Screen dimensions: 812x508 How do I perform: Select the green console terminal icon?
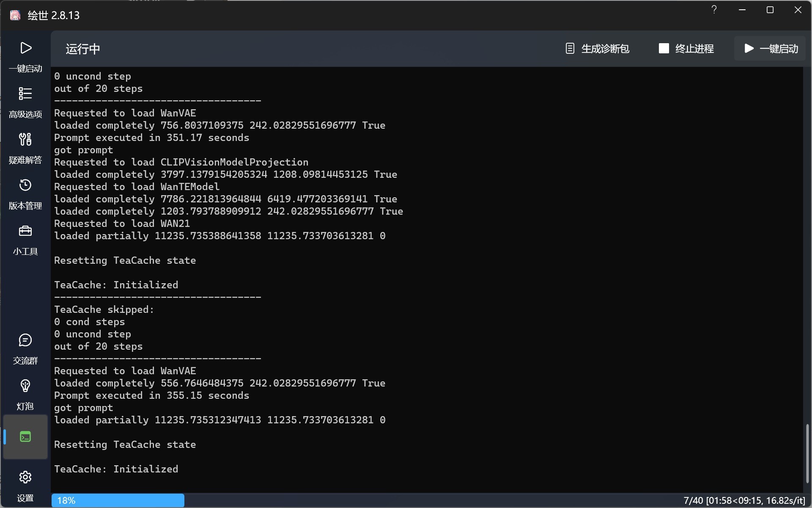click(25, 436)
